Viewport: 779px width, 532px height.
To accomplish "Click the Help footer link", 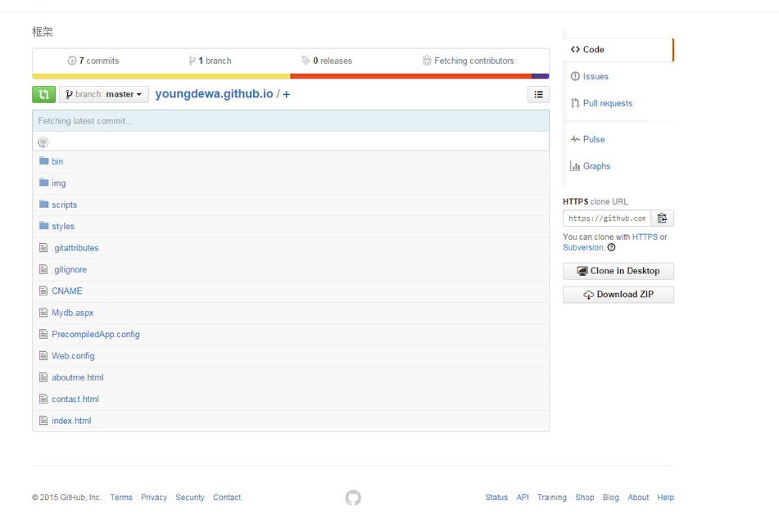I will coord(666,498).
